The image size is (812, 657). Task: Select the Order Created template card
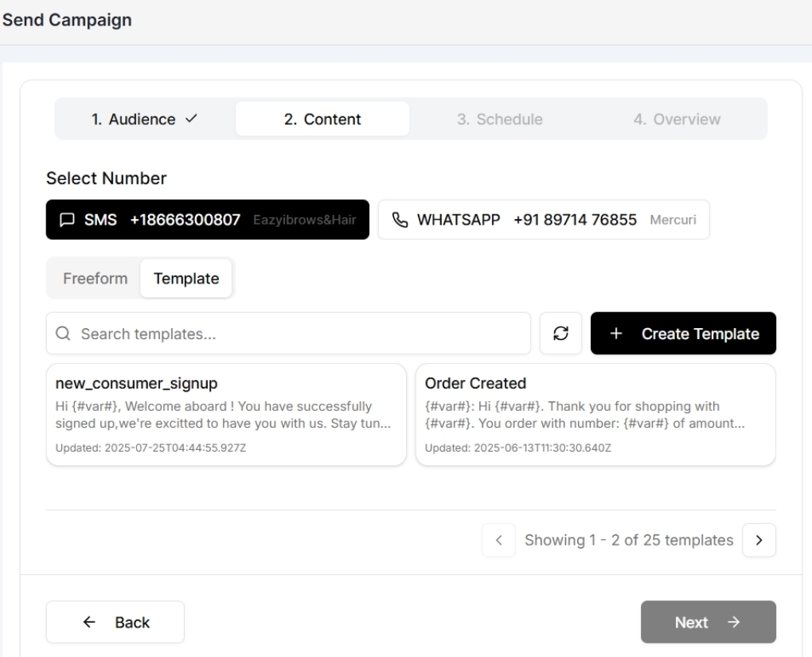[595, 414]
